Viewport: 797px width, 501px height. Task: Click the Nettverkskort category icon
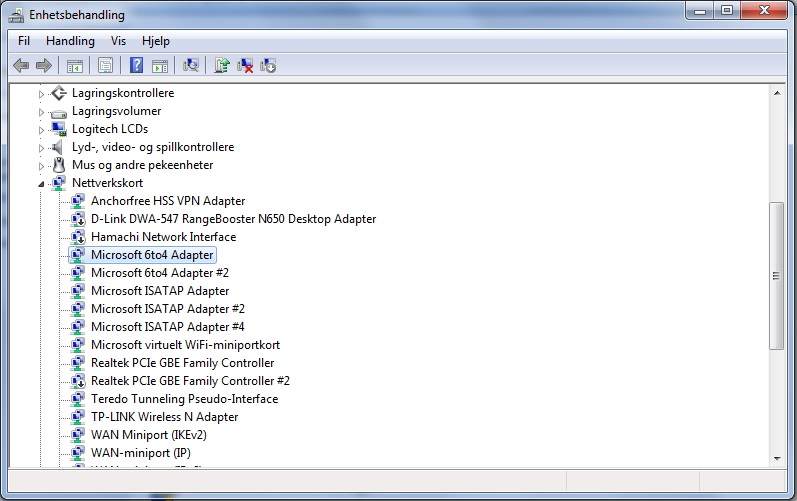click(59, 183)
